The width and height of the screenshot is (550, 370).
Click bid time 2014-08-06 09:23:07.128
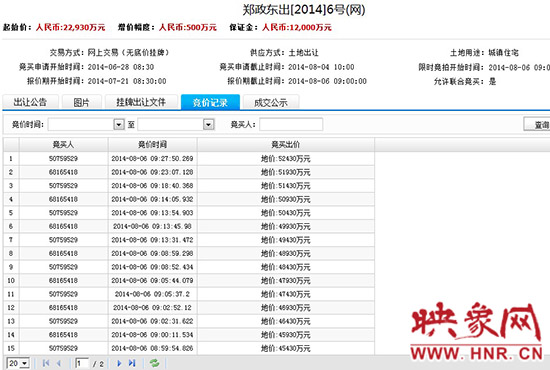(x=152, y=172)
